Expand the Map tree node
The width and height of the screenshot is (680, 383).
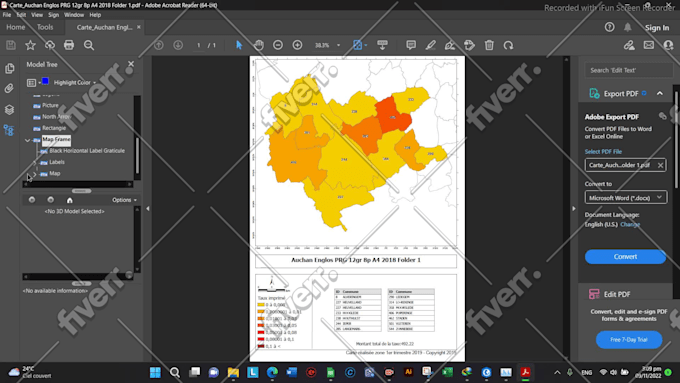35,173
